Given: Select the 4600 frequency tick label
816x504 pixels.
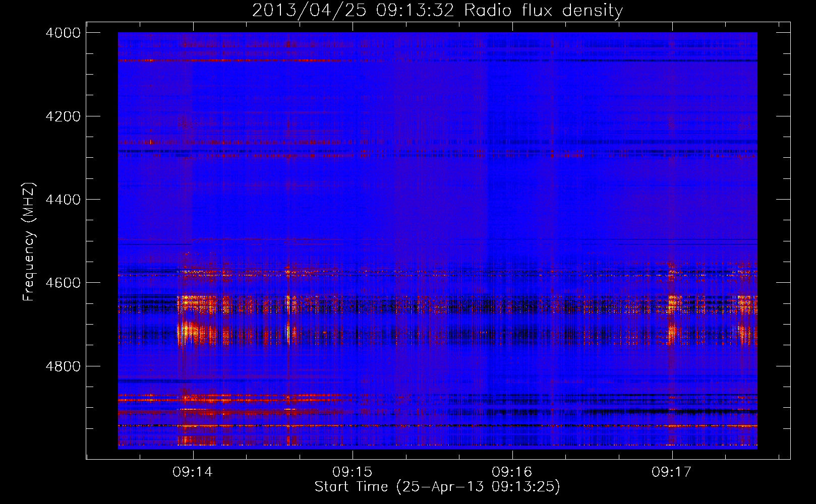Looking at the screenshot, I should tap(63, 283).
